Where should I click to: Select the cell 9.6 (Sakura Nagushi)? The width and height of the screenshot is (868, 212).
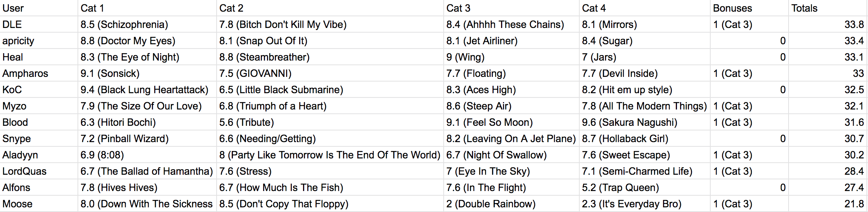645,122
